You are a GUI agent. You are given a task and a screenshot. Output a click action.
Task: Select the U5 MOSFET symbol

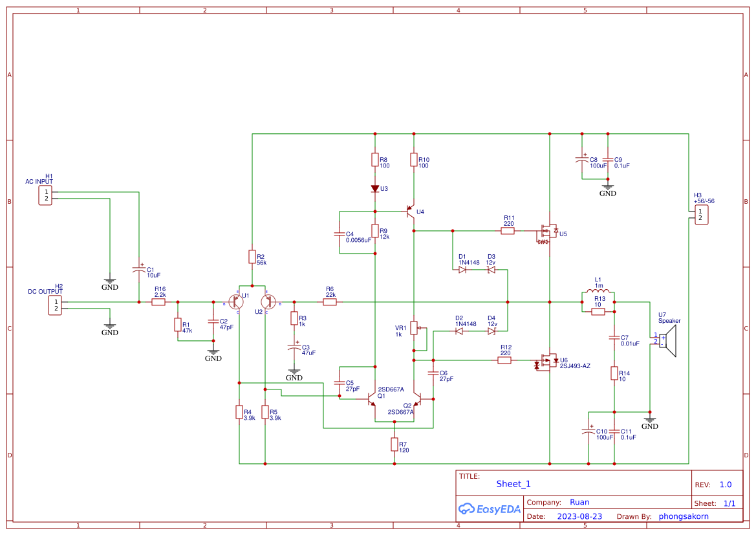pos(547,232)
